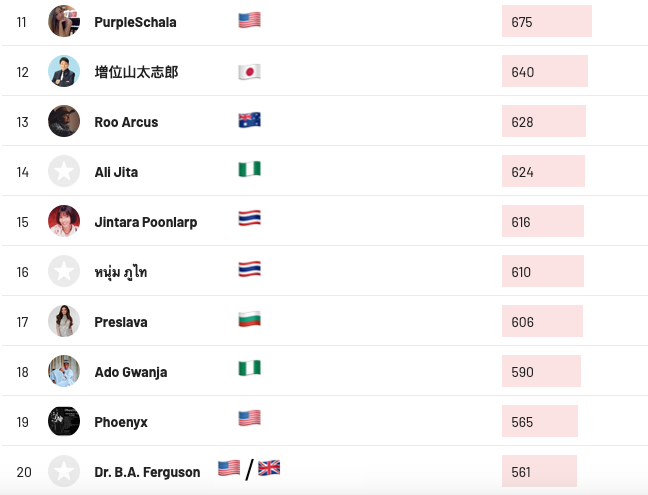This screenshot has width=648, height=495.
Task: Click the Bulgaria flag beside Preslava
Action: point(249,320)
